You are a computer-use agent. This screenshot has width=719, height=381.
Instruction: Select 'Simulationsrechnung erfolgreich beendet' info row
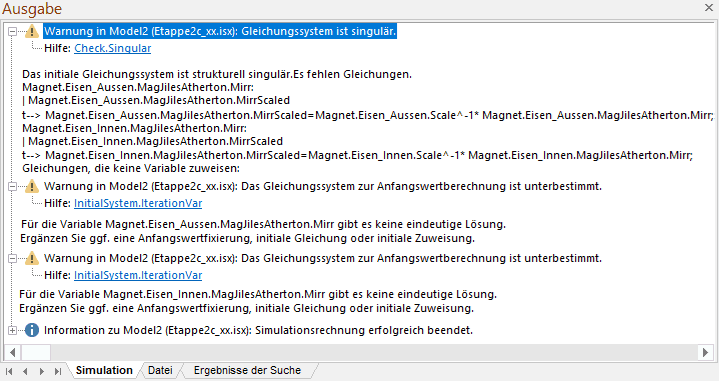pos(258,330)
